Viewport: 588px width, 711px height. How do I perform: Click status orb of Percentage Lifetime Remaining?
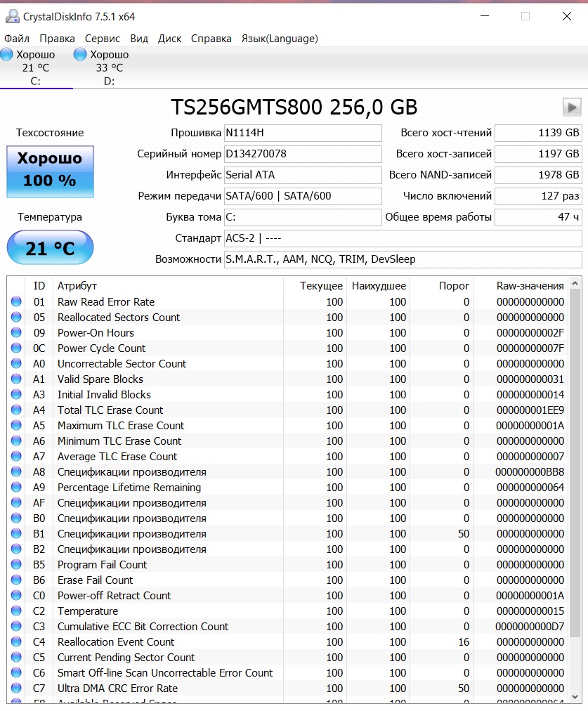coord(16,487)
